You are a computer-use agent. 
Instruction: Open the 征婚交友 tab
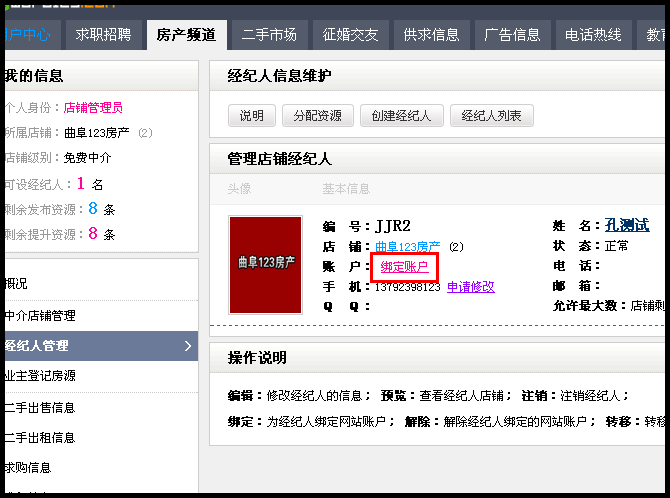point(351,35)
